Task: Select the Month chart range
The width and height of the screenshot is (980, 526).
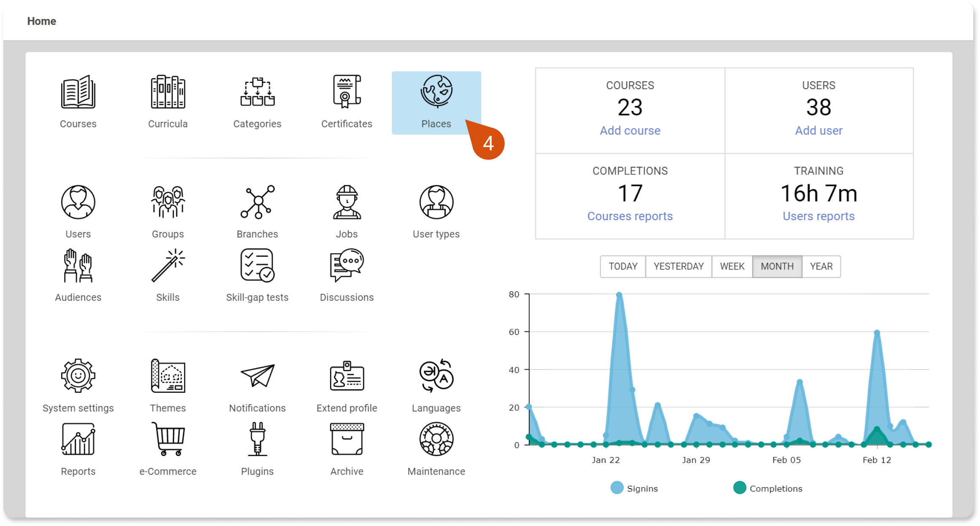Action: pyautogui.click(x=777, y=267)
